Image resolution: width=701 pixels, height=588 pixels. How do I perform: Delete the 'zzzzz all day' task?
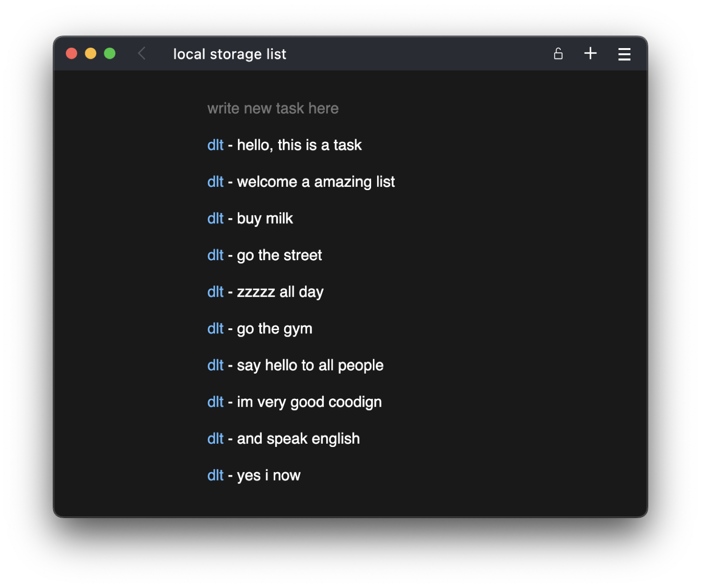[x=215, y=292]
